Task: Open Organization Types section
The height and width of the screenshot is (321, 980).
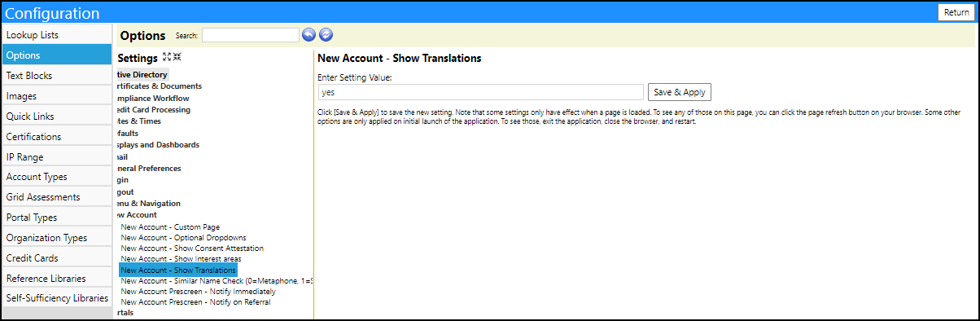Action: [56, 238]
